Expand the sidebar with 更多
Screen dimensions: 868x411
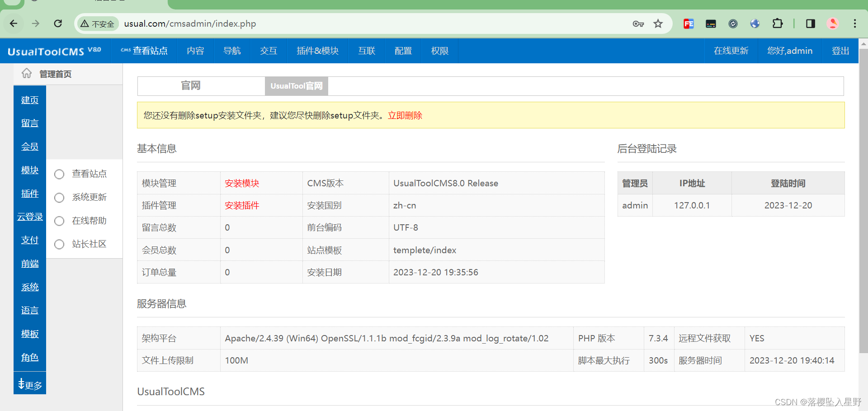point(30,385)
